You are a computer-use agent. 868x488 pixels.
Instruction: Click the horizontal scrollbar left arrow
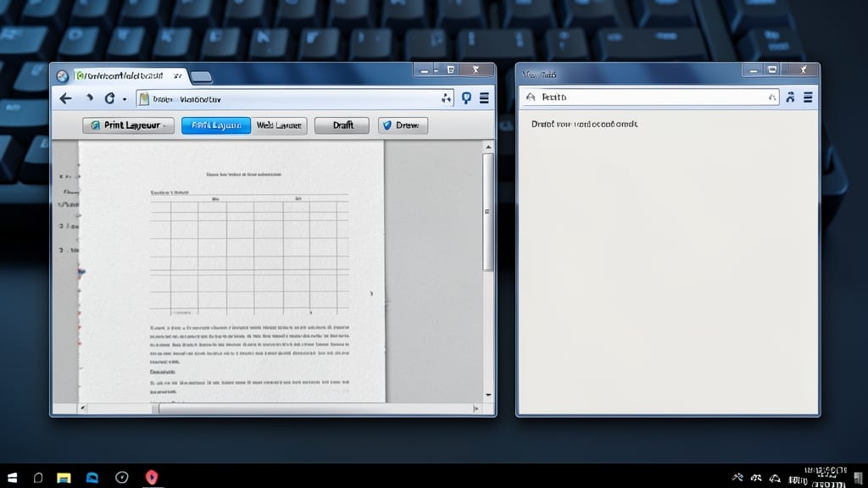pos(83,408)
